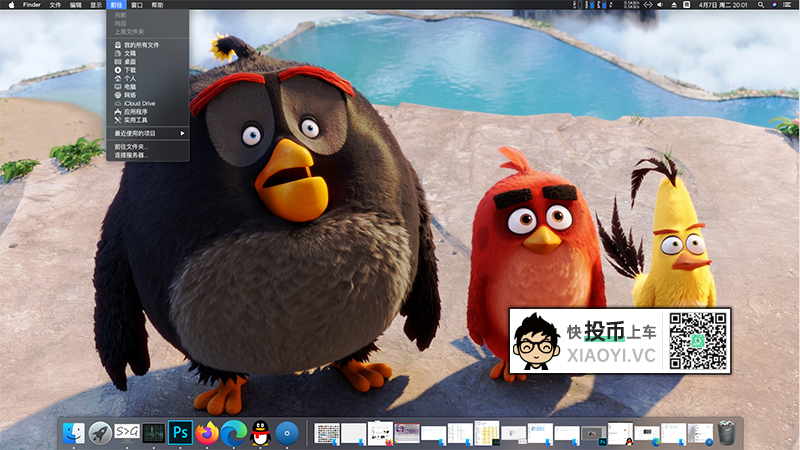Viewport: 800px width, 450px height.
Task: Restore the minimized window with Firefox badge
Action: coord(380,433)
